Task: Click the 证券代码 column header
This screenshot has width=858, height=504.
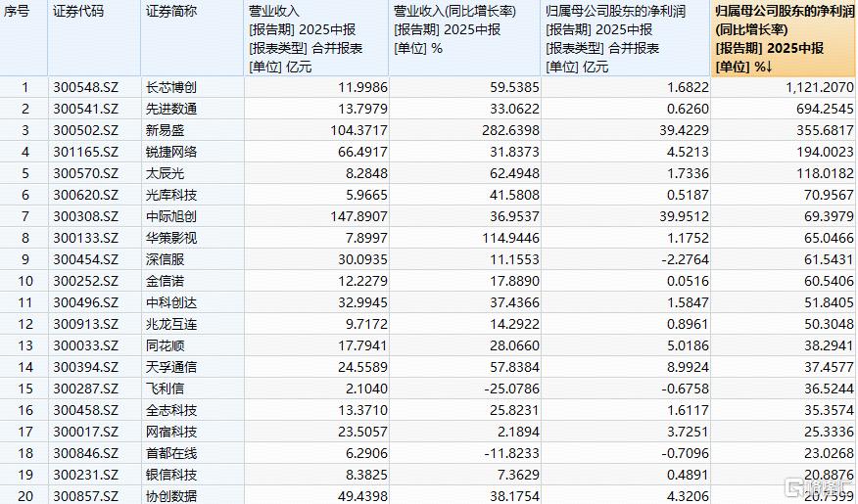Action: [95, 38]
